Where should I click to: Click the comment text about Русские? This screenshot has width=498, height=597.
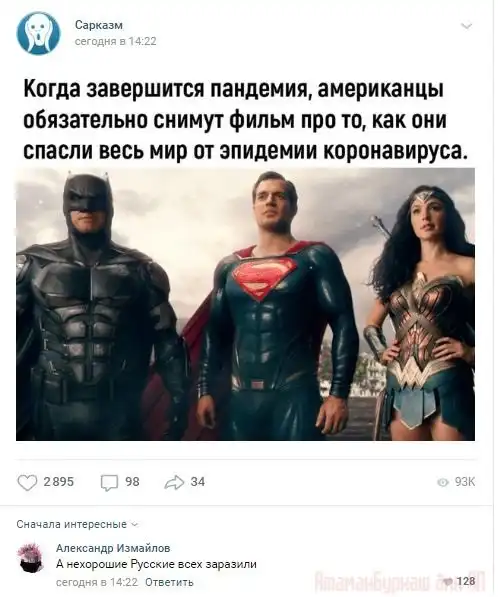(x=156, y=564)
